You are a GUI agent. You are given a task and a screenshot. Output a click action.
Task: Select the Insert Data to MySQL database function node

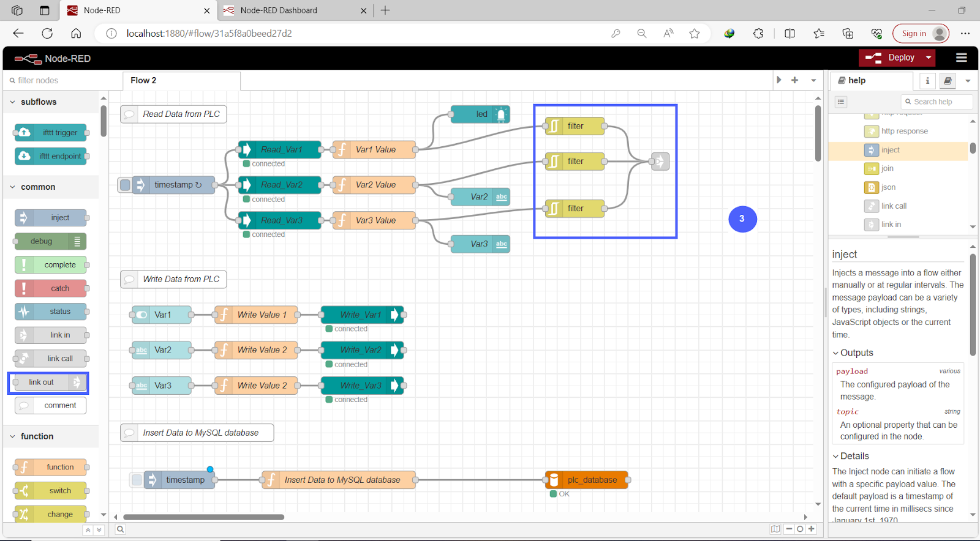[339, 480]
